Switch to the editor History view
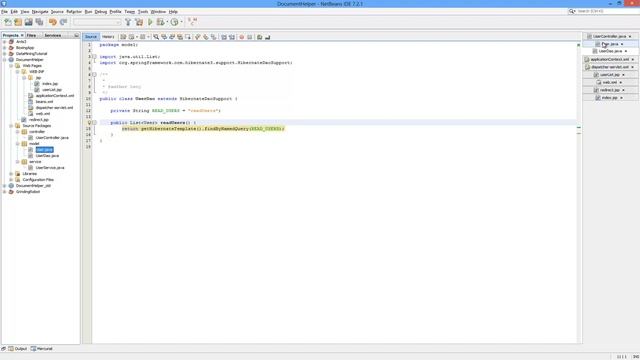Viewport: 640px width, 360px height. [x=108, y=37]
